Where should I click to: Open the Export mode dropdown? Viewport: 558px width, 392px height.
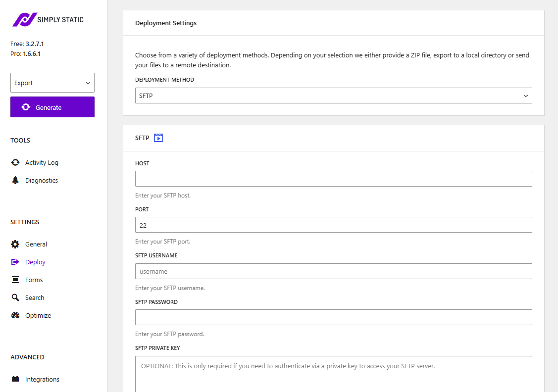coord(52,83)
